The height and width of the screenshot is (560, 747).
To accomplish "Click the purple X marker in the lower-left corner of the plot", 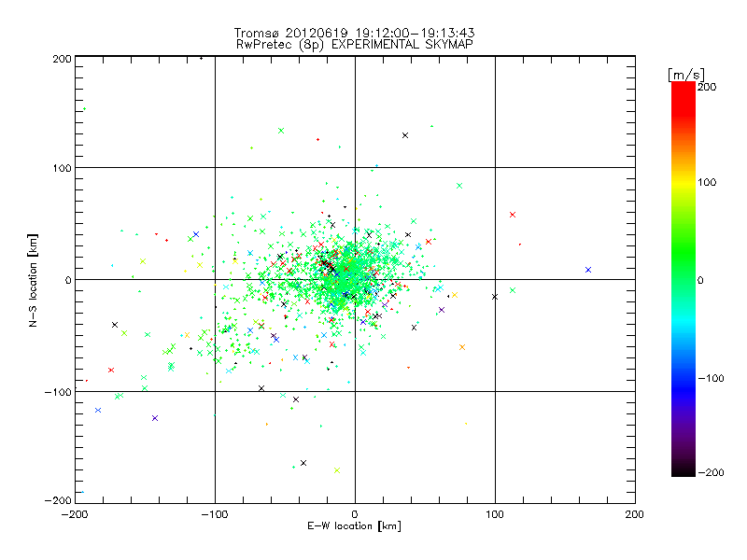I will click(x=154, y=418).
